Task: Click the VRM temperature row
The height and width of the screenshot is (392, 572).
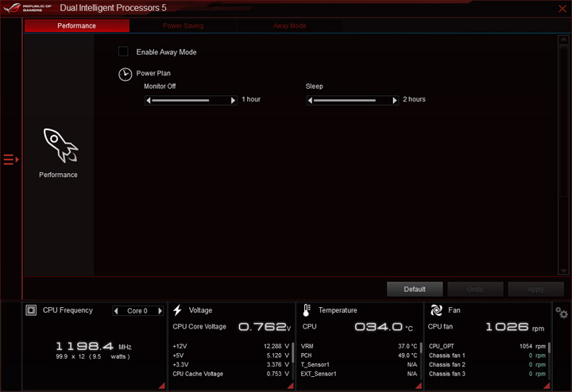Action: [x=359, y=346]
